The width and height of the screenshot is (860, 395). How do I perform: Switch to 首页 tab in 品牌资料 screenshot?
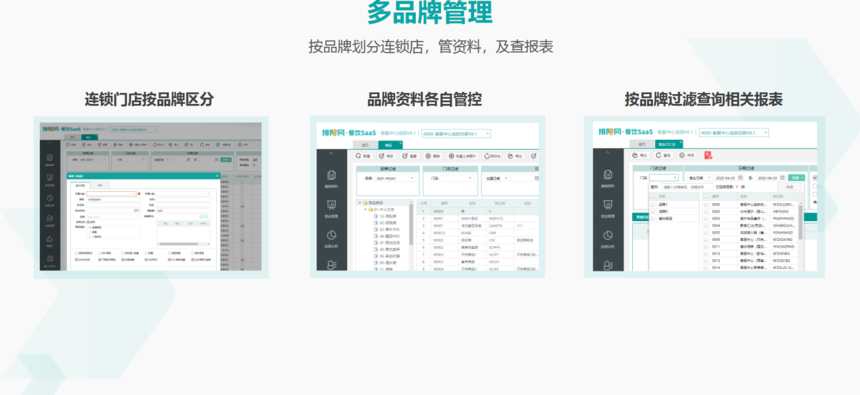pos(365,145)
